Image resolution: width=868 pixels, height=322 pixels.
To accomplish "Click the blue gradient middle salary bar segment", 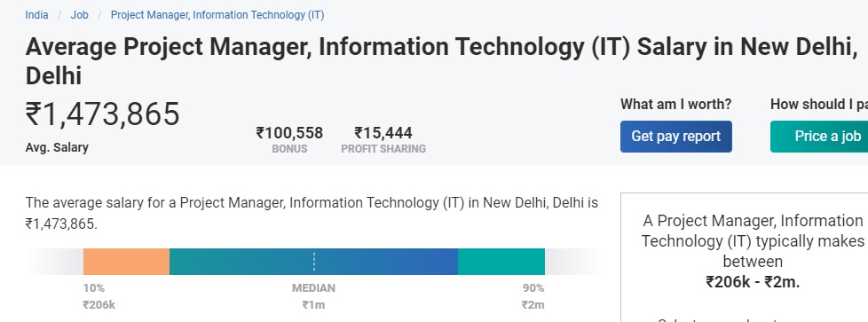I will coord(313,262).
